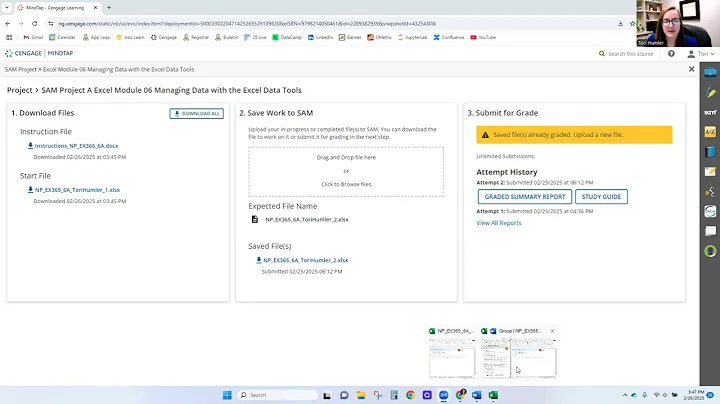Open Calendar bookmark
The image size is (720, 404).
pyautogui.click(x=62, y=37)
